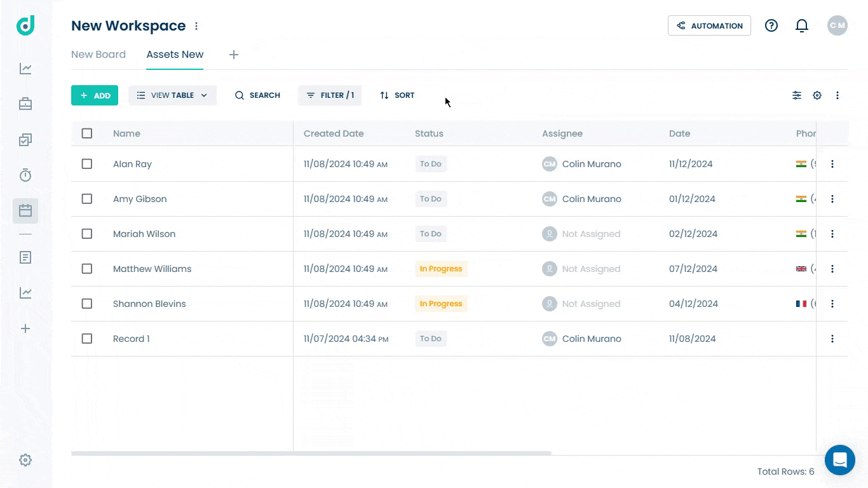This screenshot has height=488, width=868.
Task: Click the horizontal scrollbar under table
Action: pyautogui.click(x=311, y=453)
